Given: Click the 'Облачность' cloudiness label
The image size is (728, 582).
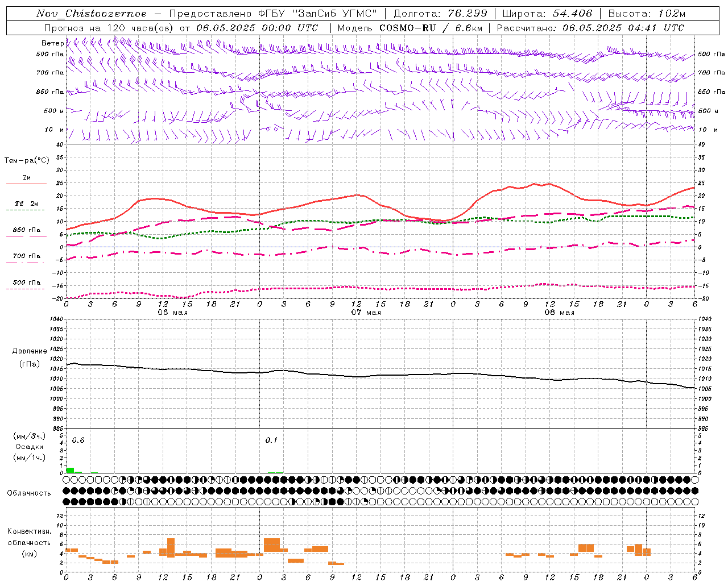Looking at the screenshot, I should tap(29, 493).
